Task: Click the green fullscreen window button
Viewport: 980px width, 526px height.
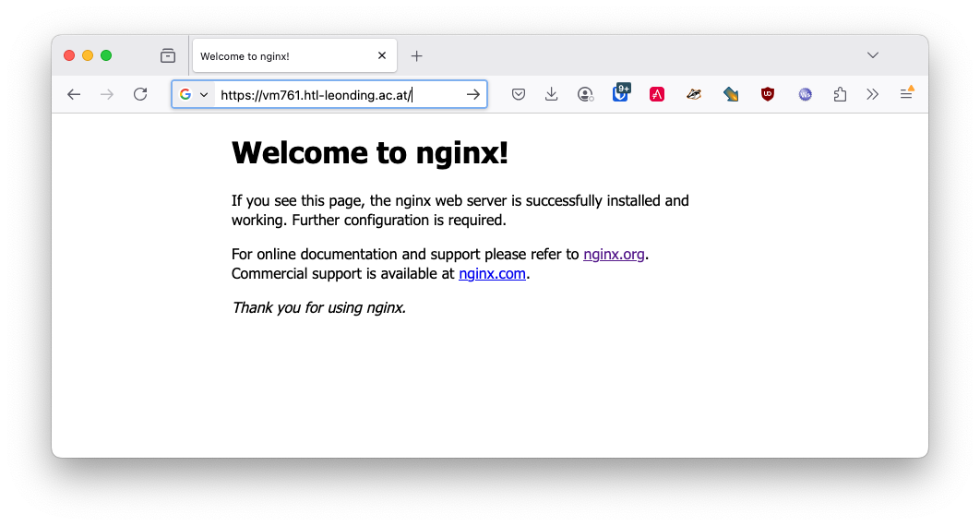Action: (x=106, y=55)
